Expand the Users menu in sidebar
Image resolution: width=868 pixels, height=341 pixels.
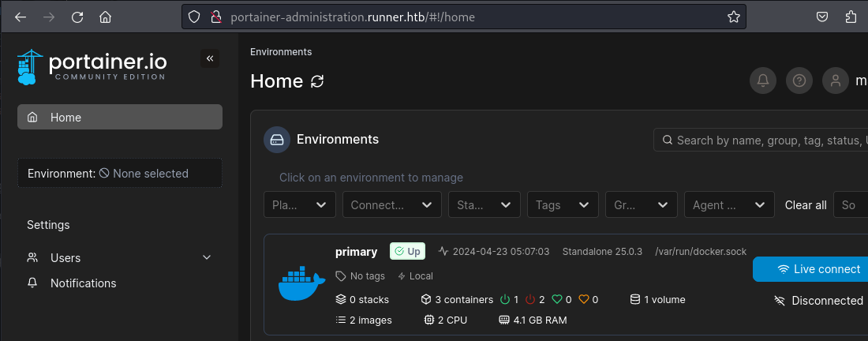click(x=207, y=257)
